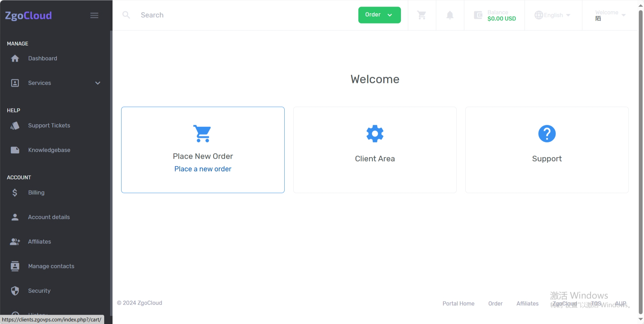Screen dimensions: 644x324
Task: Go to Knowledgebase in sidebar
Action: click(49, 150)
